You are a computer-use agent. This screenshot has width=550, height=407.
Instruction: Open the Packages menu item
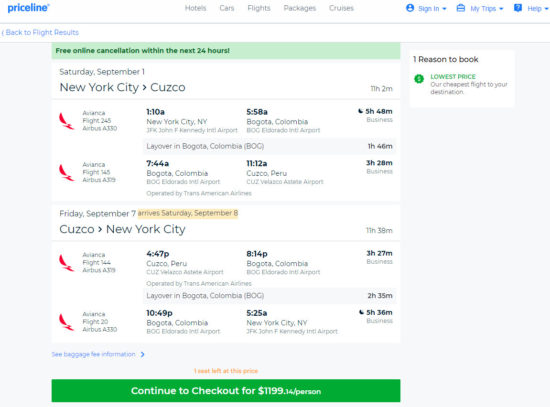coord(300,8)
